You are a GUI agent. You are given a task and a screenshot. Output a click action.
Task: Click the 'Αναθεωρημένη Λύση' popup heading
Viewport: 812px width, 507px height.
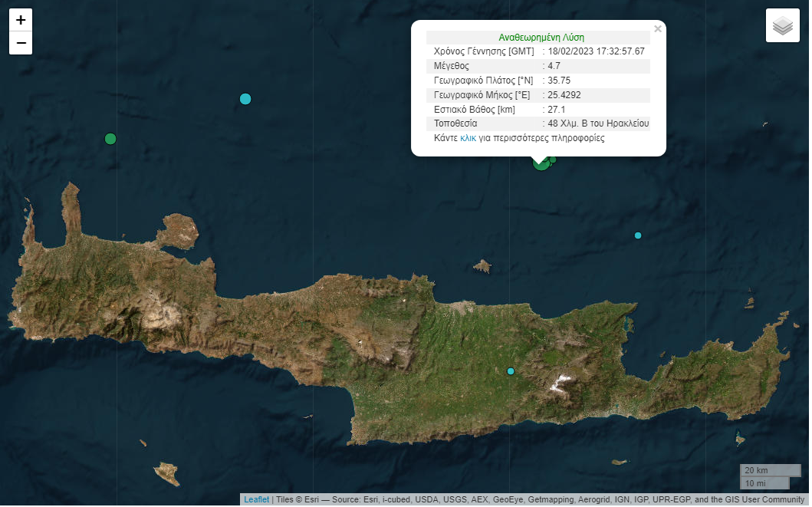(541, 37)
